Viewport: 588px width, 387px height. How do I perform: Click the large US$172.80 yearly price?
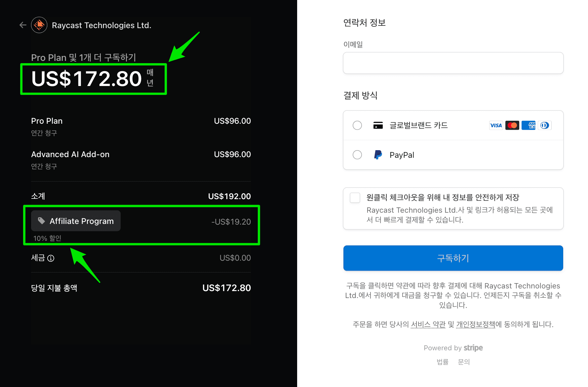(x=86, y=79)
